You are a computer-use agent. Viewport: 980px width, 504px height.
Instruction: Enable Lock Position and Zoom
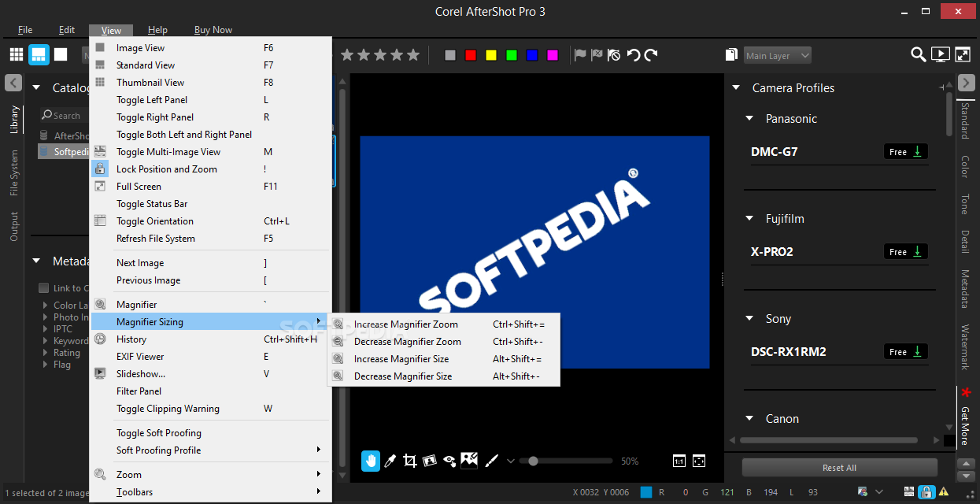click(210, 169)
